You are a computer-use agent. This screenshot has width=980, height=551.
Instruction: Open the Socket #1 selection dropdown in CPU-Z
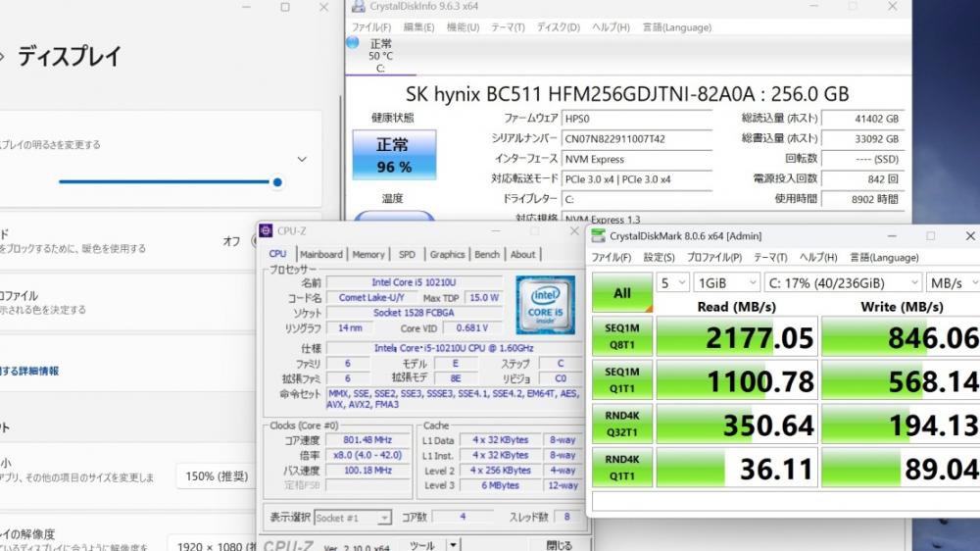[353, 518]
